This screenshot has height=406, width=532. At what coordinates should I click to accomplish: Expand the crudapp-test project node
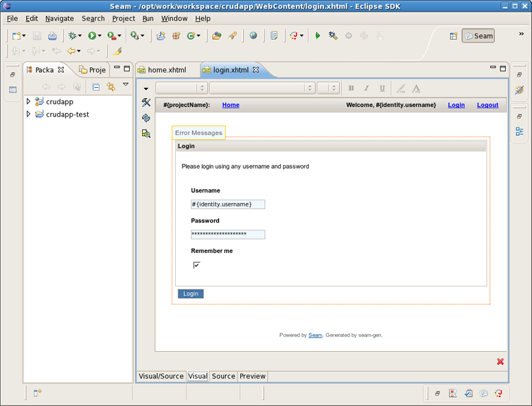pyautogui.click(x=28, y=114)
